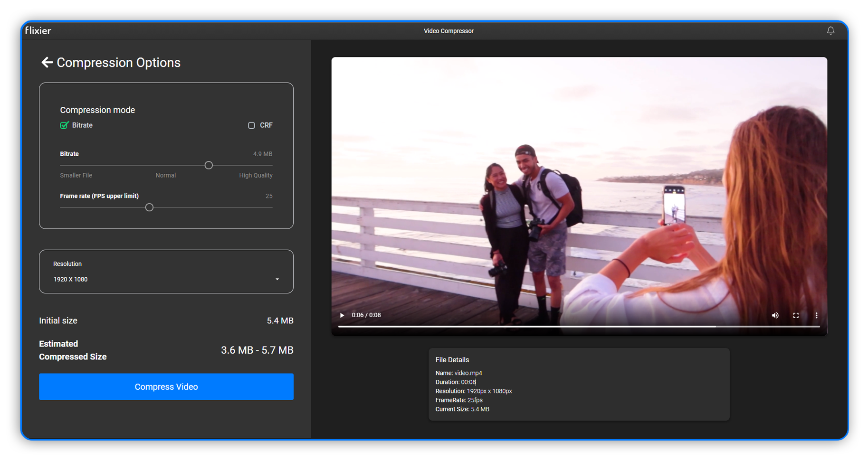This screenshot has width=868, height=461.
Task: Click the back arrow beside Compression Options
Action: (47, 62)
